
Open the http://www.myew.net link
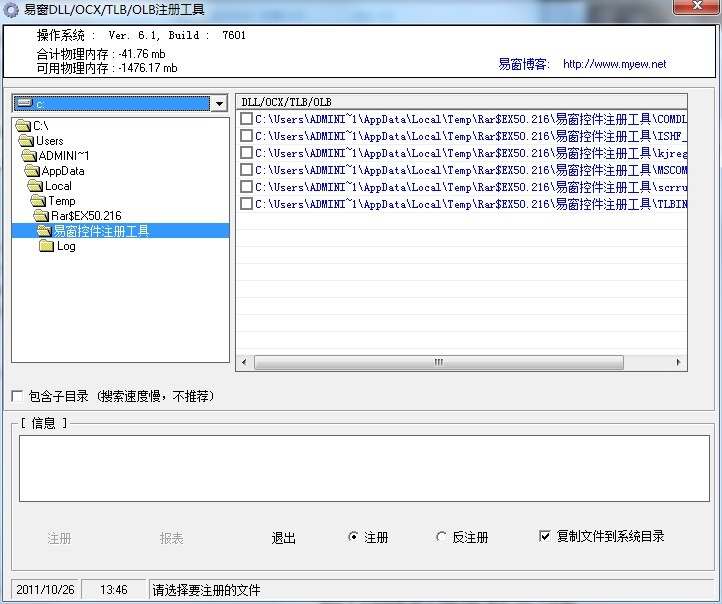pos(614,64)
